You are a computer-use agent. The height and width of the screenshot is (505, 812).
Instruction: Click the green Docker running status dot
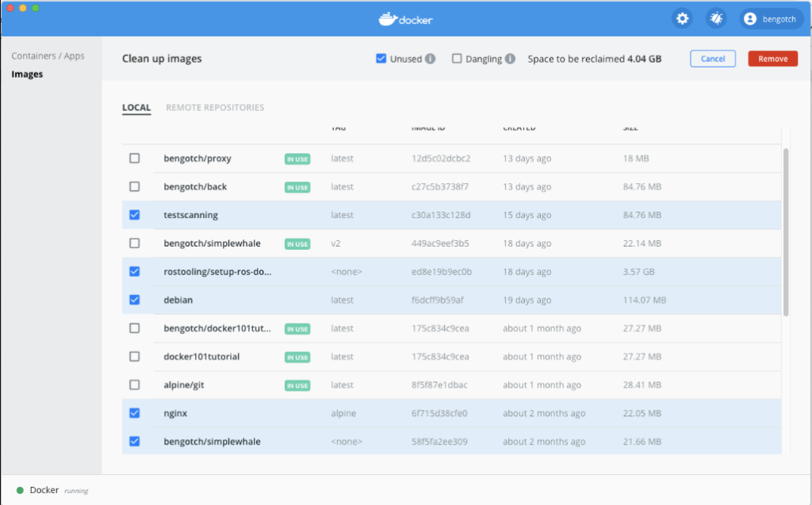(20, 490)
